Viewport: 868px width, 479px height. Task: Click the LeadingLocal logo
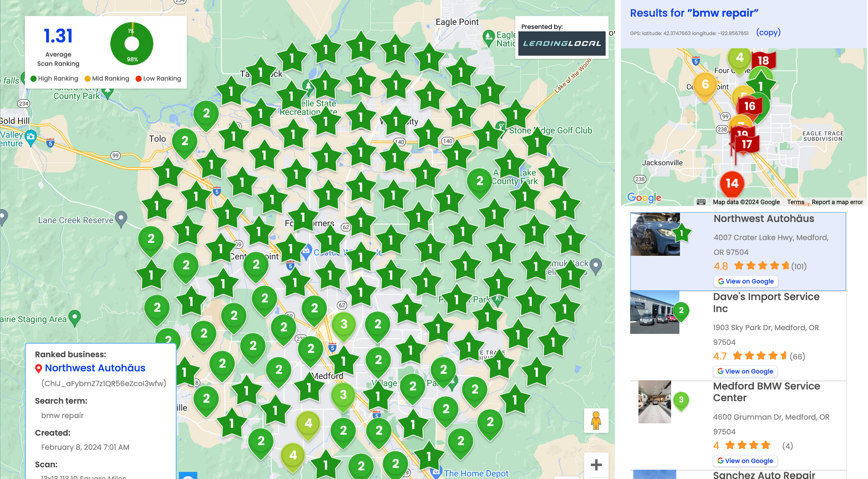point(561,43)
